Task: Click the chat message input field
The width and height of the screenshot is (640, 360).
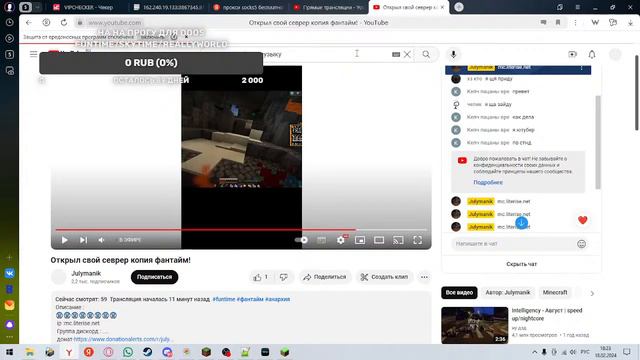Action: point(512,244)
